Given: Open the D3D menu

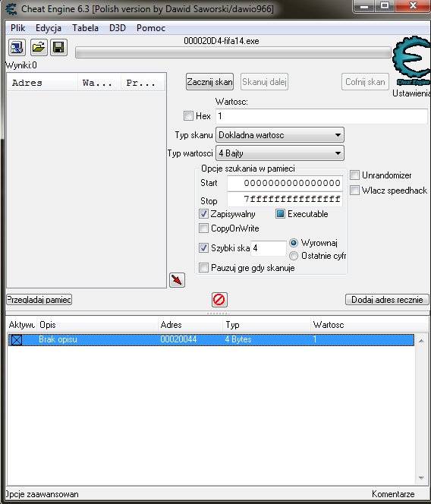Looking at the screenshot, I should 118,28.
